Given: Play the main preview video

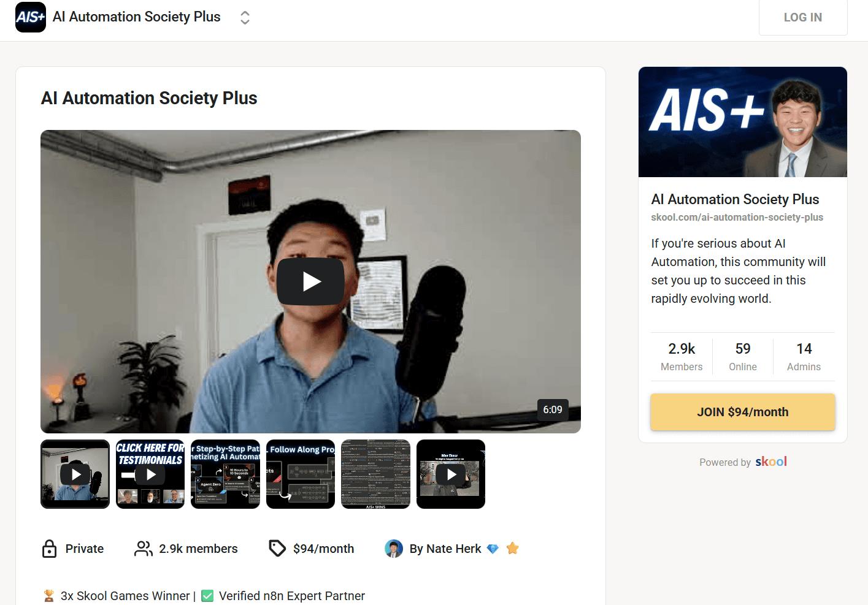Looking at the screenshot, I should [310, 281].
